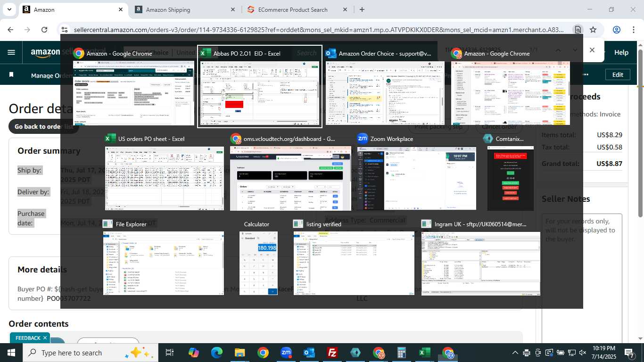This screenshot has width=644, height=362.
Task: Click the Seller Notes text area
Action: pyautogui.click(x=582, y=278)
